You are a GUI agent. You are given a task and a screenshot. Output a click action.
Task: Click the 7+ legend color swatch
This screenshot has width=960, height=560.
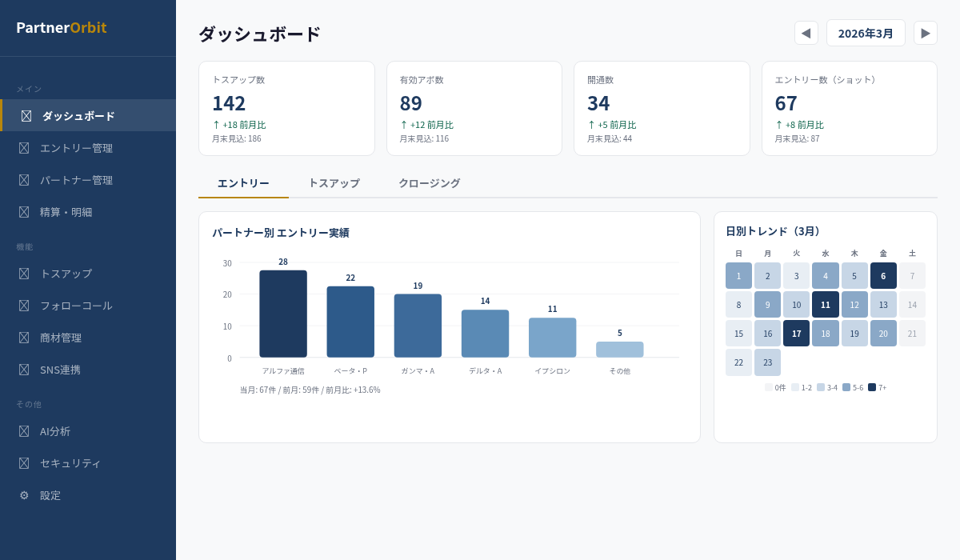[x=872, y=387]
